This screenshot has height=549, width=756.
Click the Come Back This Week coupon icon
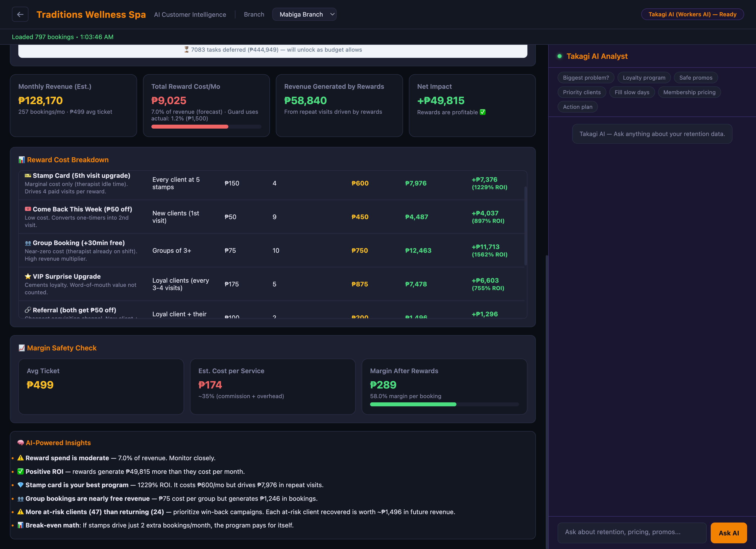(28, 209)
